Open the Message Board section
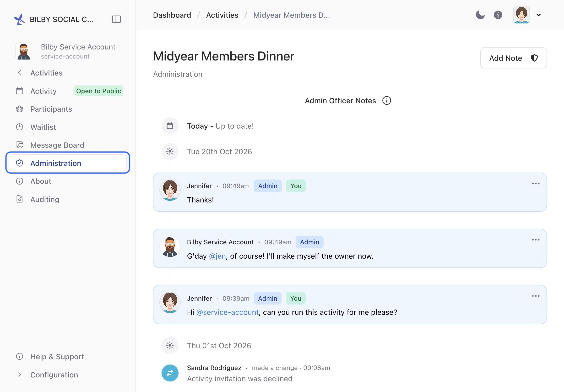The height and width of the screenshot is (392, 564). tap(50, 145)
